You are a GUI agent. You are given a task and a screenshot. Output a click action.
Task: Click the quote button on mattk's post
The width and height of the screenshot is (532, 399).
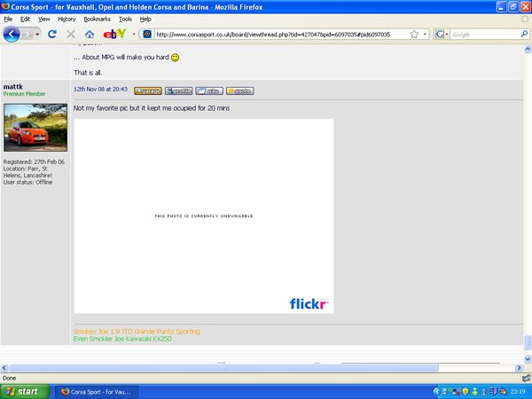[239, 90]
